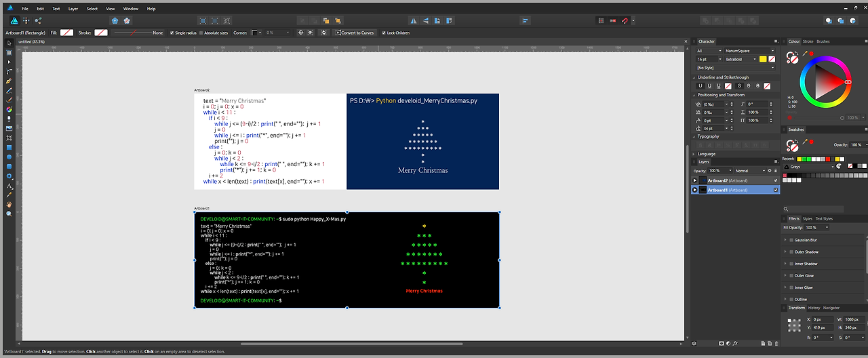Click the X position input field
868x358 pixels.
tap(822, 319)
